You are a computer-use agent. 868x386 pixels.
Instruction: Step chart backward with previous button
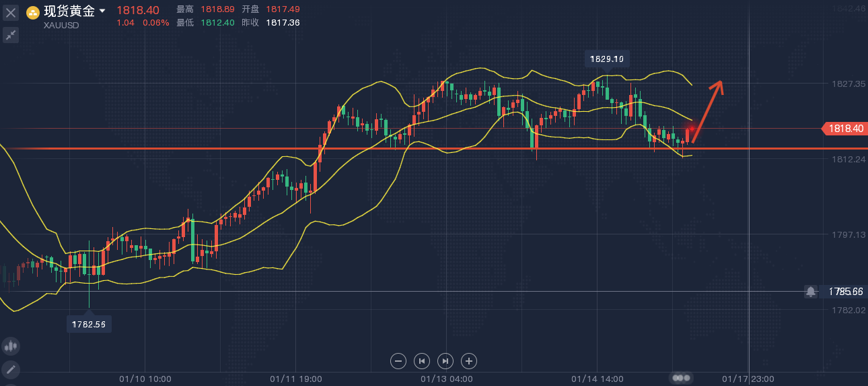(421, 361)
